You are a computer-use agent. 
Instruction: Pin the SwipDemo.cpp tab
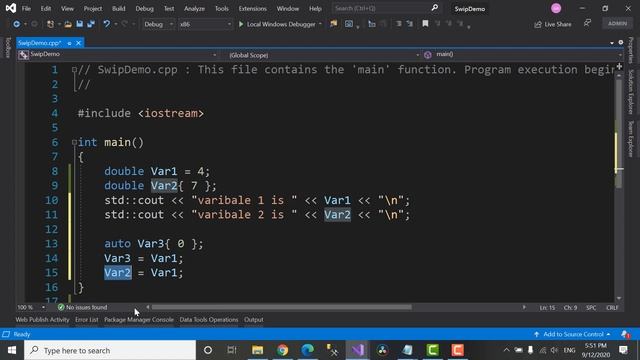point(69,43)
